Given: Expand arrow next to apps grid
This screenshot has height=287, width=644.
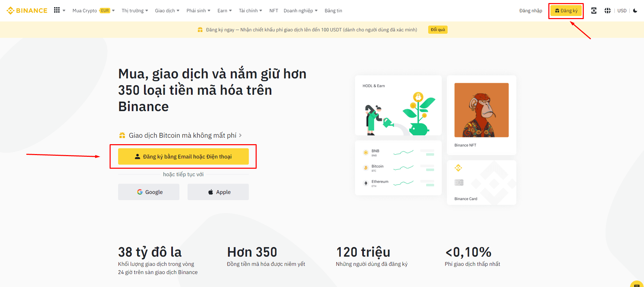Looking at the screenshot, I should 64,11.
